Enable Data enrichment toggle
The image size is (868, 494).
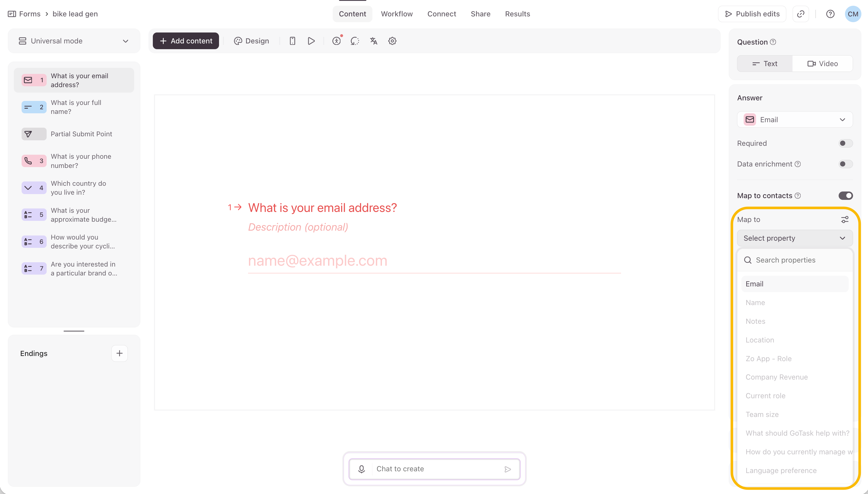pos(845,164)
